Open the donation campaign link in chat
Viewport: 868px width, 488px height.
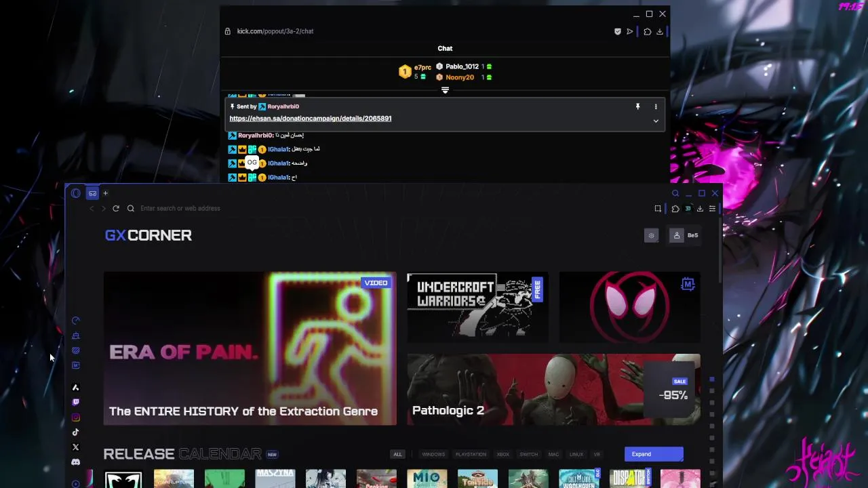pyautogui.click(x=311, y=119)
